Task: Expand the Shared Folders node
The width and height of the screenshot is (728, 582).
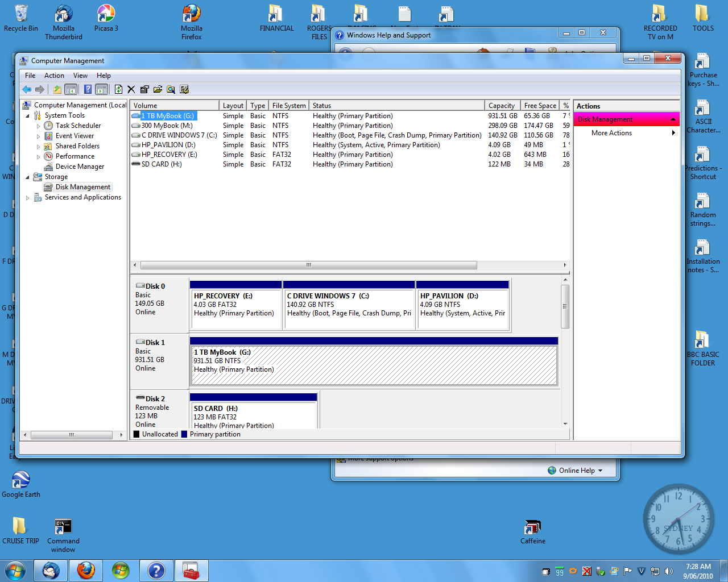Action: (38, 146)
